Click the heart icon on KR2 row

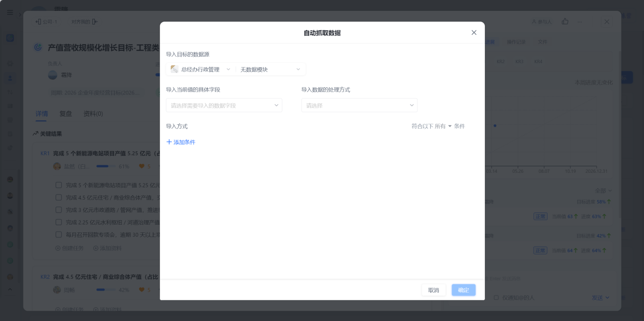pyautogui.click(x=142, y=290)
